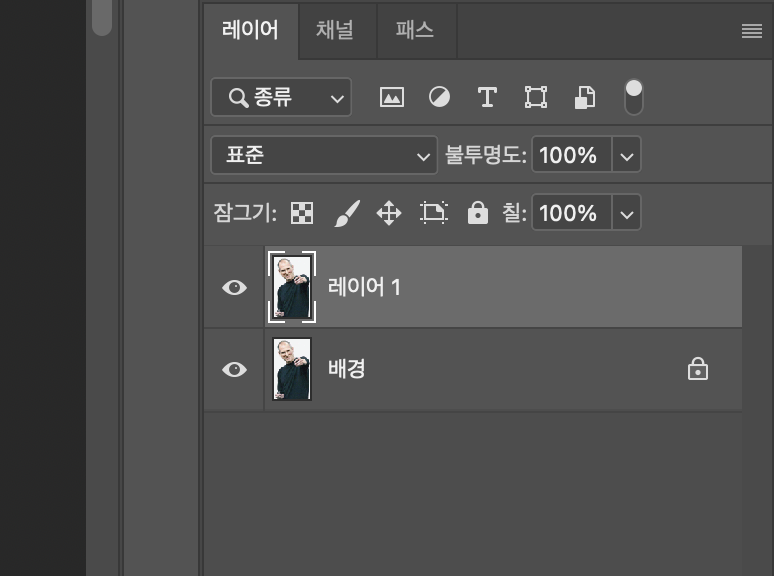Open the 표준 blend mode dropdown
774x576 pixels.
coord(324,155)
